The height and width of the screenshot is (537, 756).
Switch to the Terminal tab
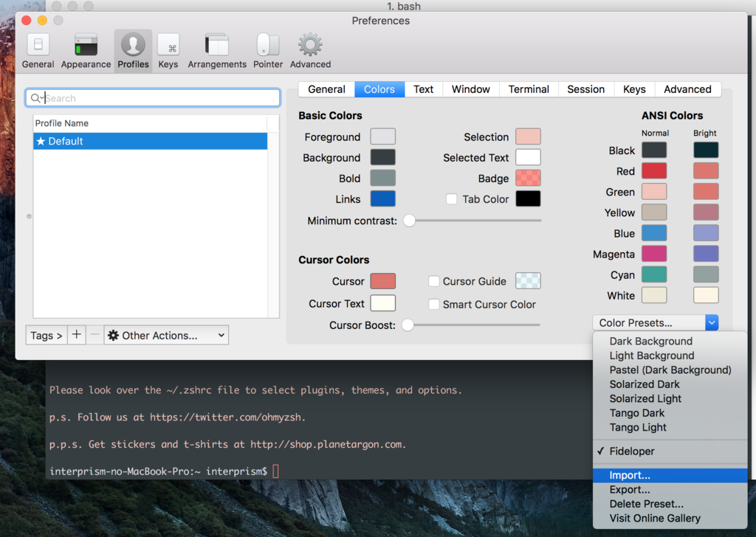(529, 89)
